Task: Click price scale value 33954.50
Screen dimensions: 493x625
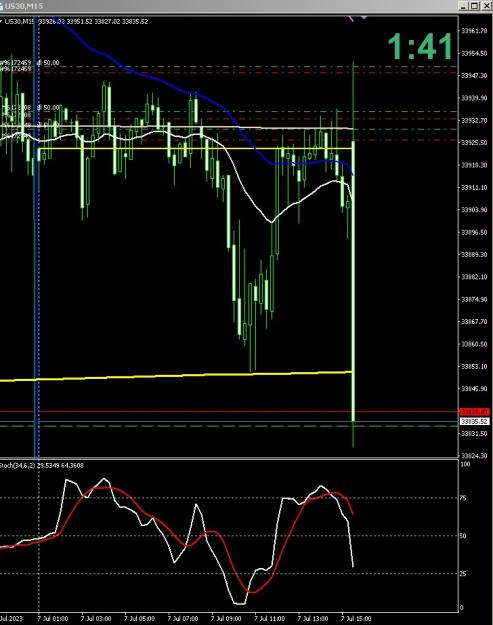Action: (474, 53)
